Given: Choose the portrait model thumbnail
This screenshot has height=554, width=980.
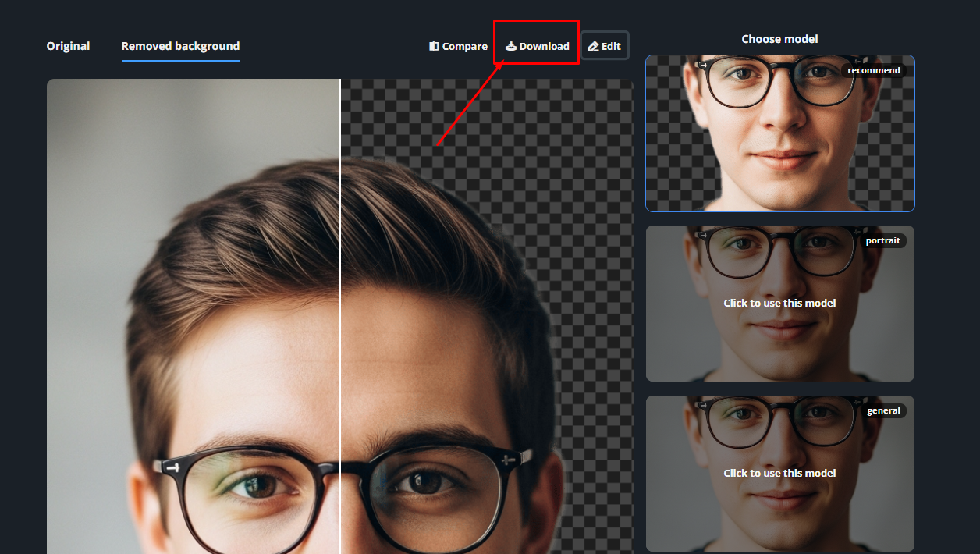Looking at the screenshot, I should (x=779, y=304).
